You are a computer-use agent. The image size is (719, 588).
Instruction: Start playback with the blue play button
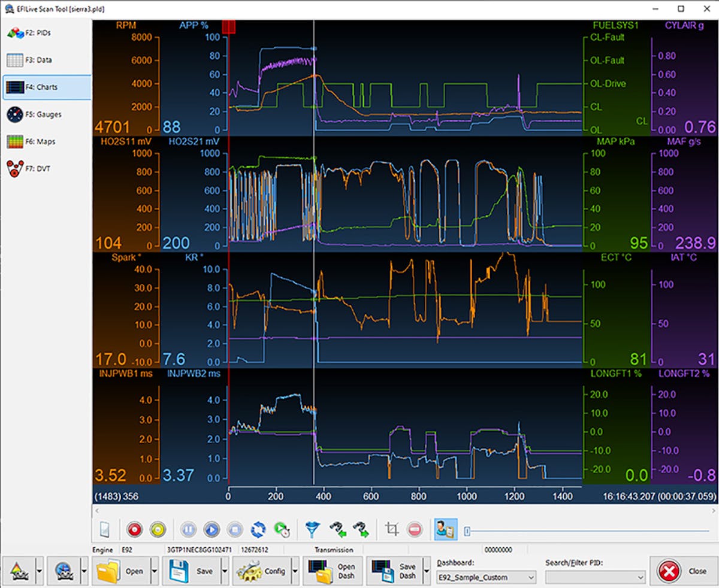(x=211, y=529)
